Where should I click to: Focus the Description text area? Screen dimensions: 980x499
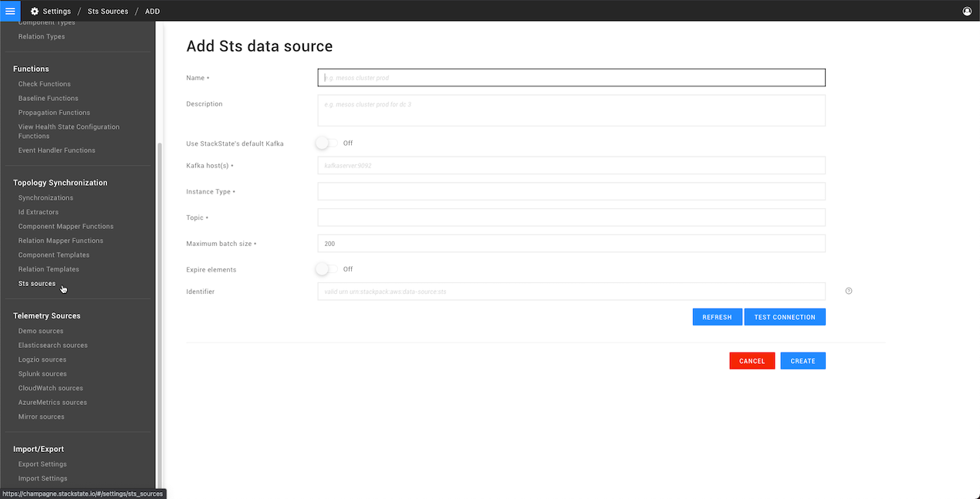click(571, 110)
